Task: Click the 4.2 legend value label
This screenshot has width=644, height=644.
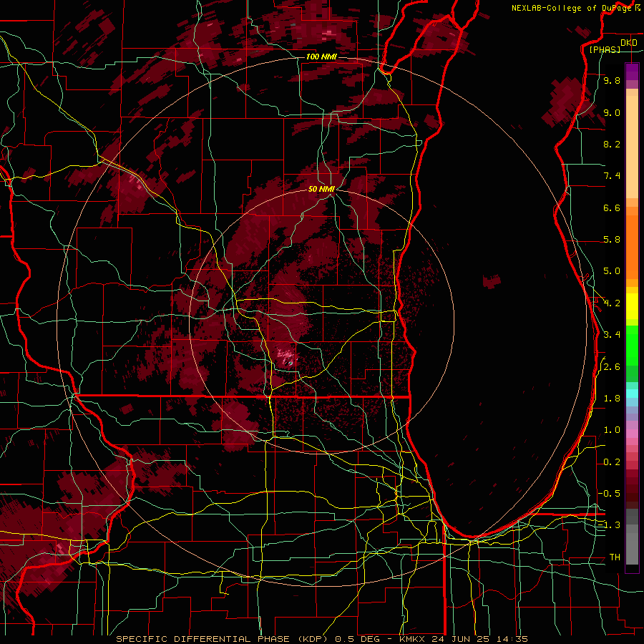Action: (612, 303)
